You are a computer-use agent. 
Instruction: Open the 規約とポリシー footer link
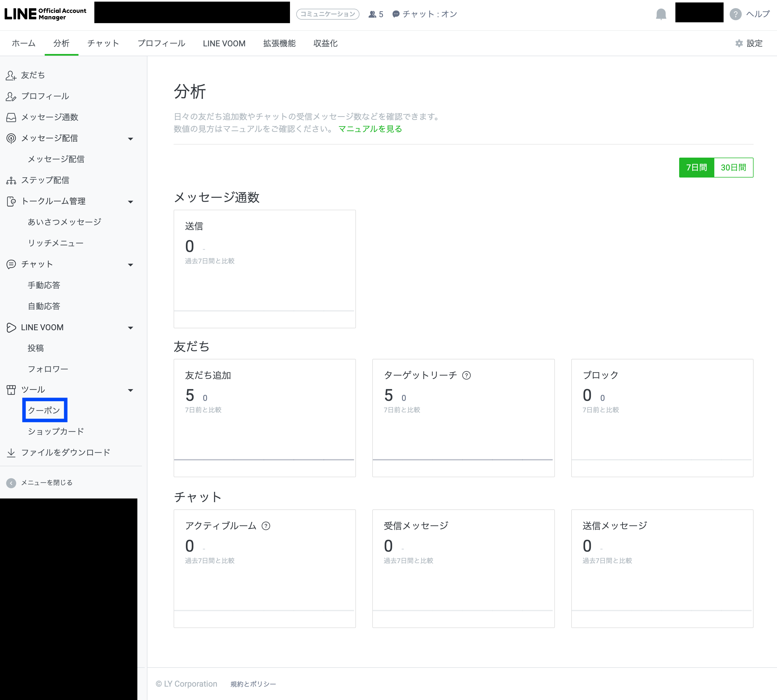[253, 684]
